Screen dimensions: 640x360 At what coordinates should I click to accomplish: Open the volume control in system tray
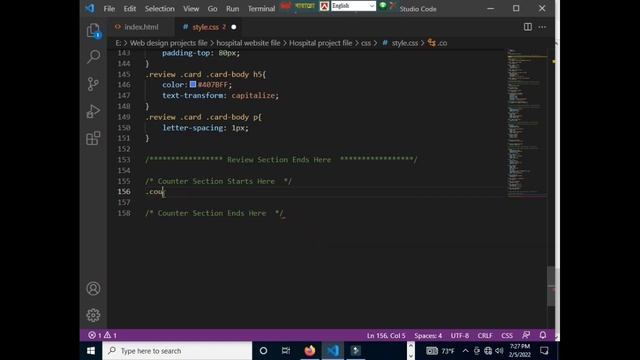click(499, 351)
